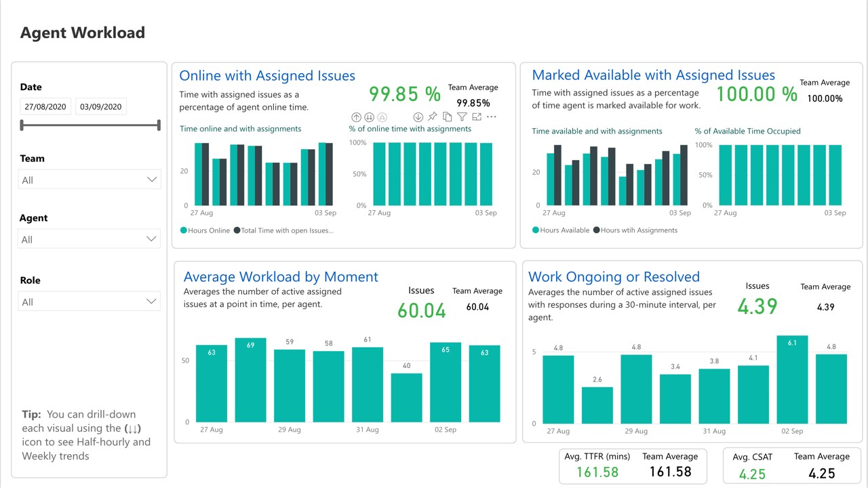The image size is (868, 488).
Task: Select Hours wtih Assignments legend item
Action: [x=635, y=230]
